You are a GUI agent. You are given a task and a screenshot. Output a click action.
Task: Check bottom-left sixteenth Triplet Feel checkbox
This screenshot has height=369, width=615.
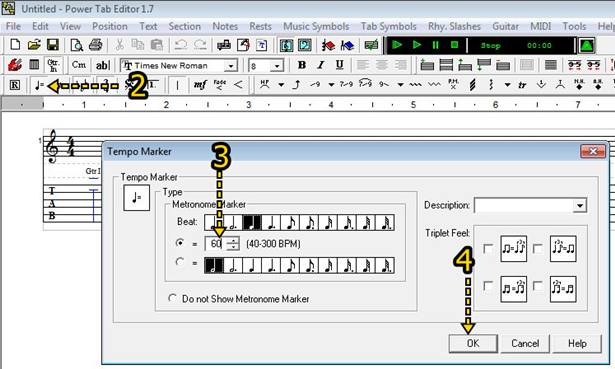click(488, 286)
